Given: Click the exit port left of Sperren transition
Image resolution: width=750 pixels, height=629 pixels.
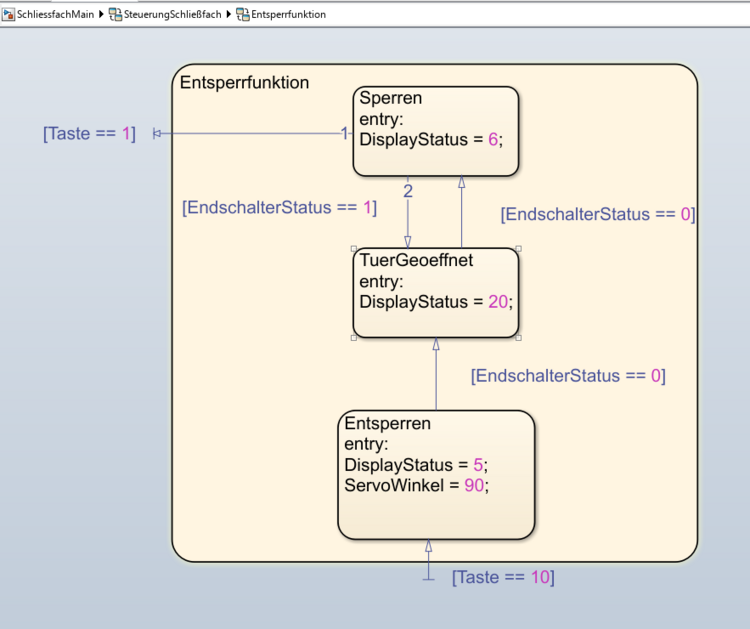Looking at the screenshot, I should click(157, 133).
